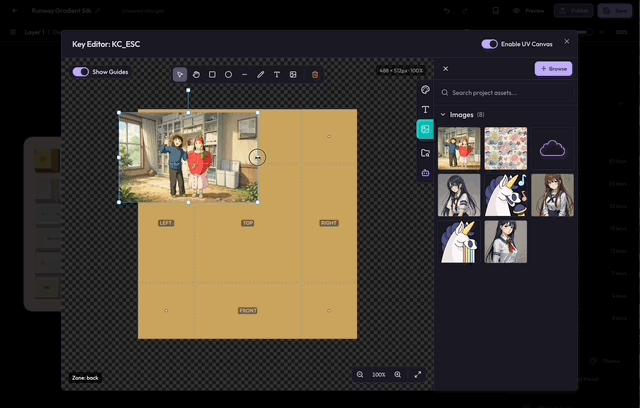
Task: Click the Images (8) section heading
Action: tap(467, 115)
